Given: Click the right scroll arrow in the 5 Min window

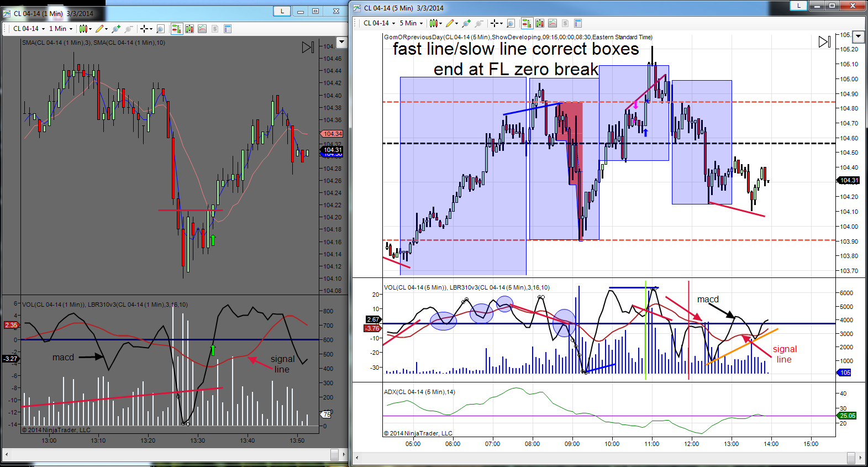Looking at the screenshot, I should click(x=860, y=458).
